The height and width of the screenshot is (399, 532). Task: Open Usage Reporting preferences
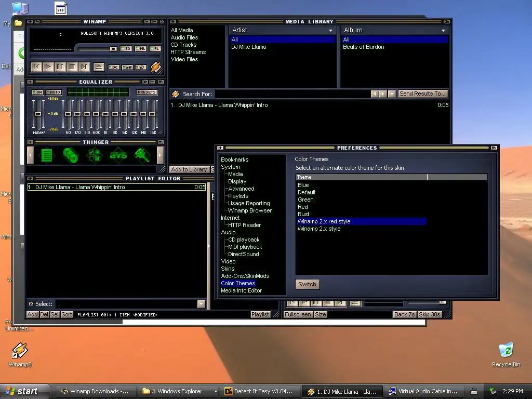[249, 203]
